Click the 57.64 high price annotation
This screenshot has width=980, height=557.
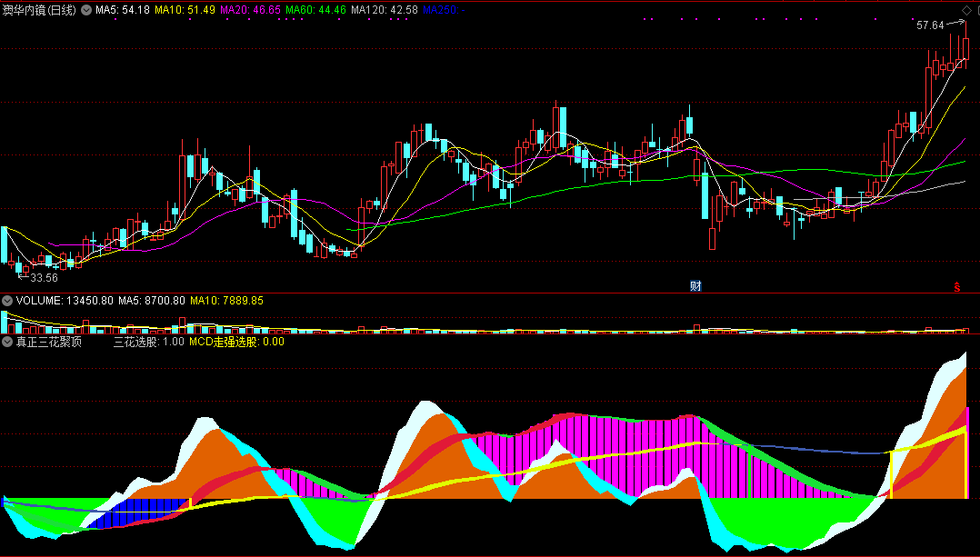[x=930, y=25]
